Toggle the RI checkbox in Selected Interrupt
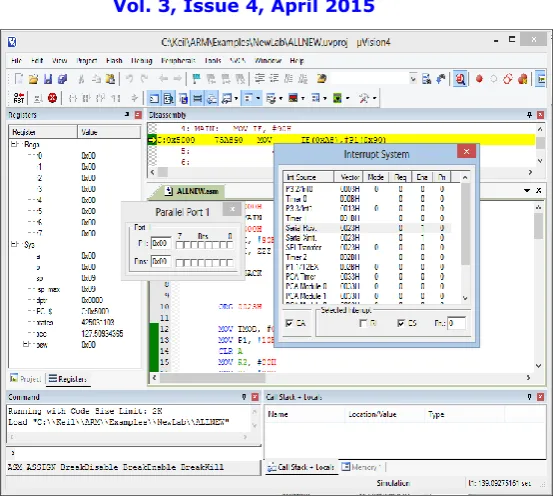Screen dimensions: 553x496 (x=363, y=323)
